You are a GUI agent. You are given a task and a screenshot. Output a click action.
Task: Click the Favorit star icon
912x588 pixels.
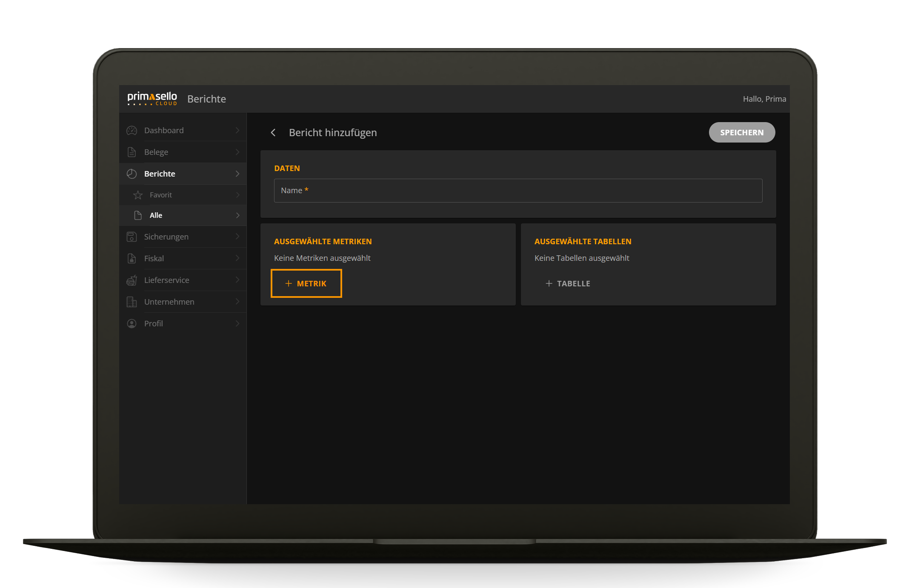(x=138, y=195)
